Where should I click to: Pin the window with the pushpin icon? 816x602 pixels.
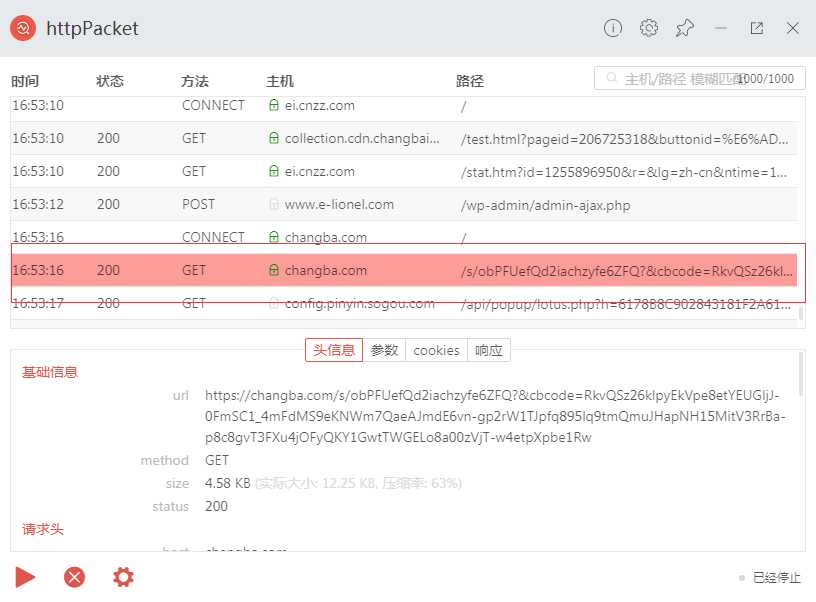[684, 28]
